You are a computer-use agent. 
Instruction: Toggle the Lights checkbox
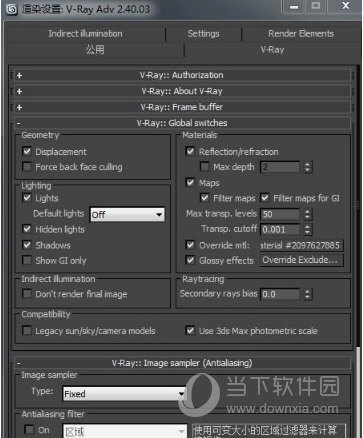[x=27, y=198]
